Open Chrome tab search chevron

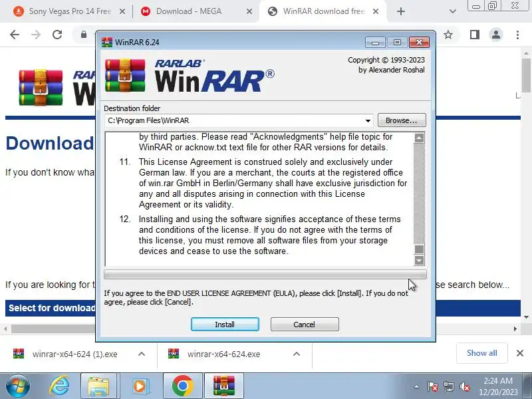pos(452,11)
